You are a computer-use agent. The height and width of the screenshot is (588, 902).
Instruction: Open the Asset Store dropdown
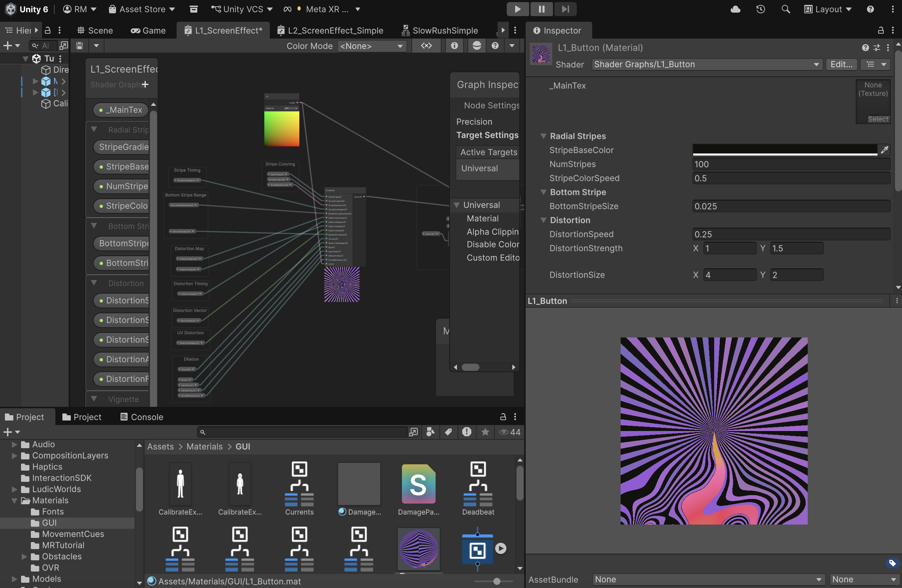[x=141, y=9]
